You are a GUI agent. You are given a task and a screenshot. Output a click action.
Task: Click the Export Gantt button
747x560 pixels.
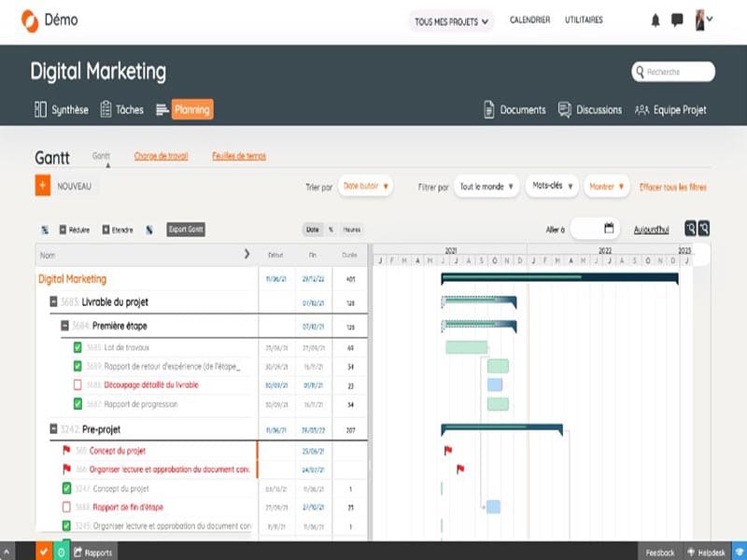point(186,230)
